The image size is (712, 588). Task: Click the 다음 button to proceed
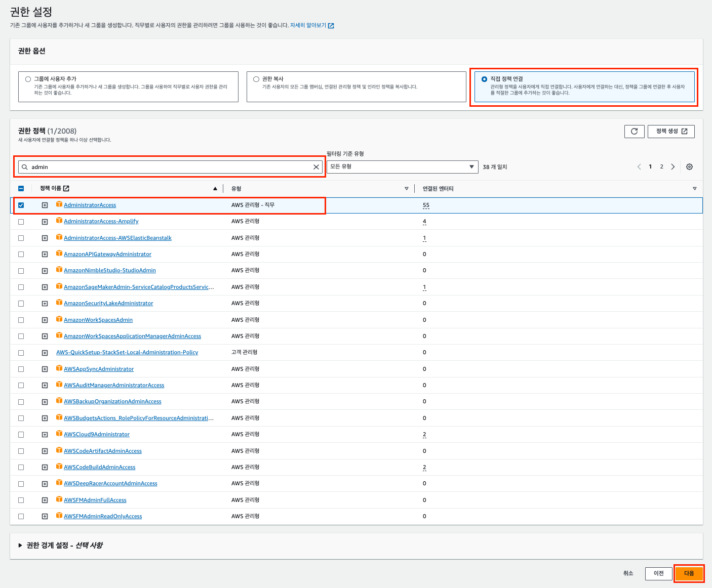689,573
